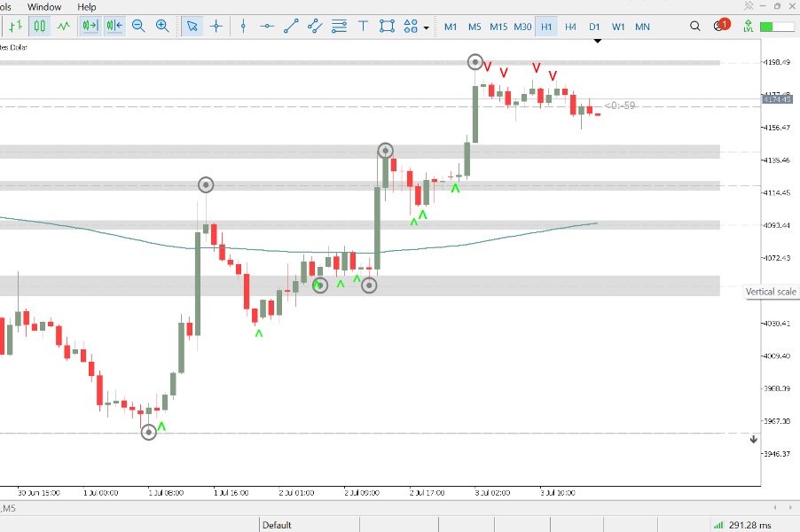Click the 2 Jul 17:00 time label
Screen dimensions: 800x532
click(427, 493)
